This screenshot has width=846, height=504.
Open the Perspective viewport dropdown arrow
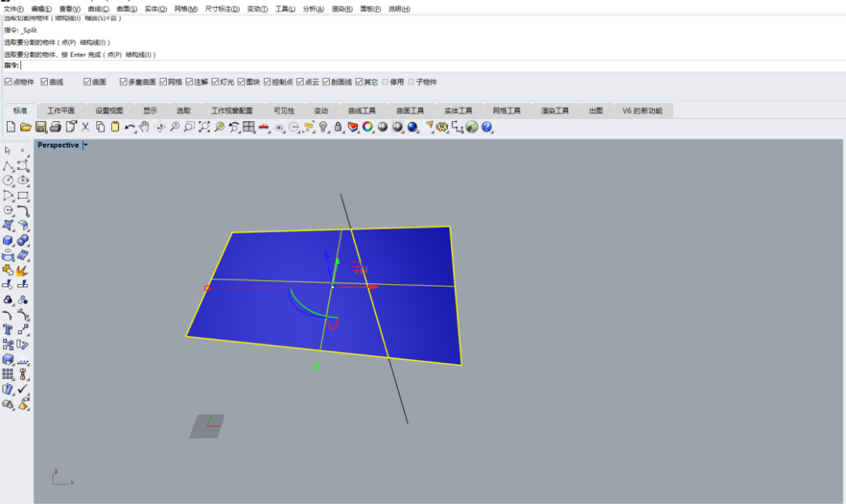pyautogui.click(x=85, y=145)
